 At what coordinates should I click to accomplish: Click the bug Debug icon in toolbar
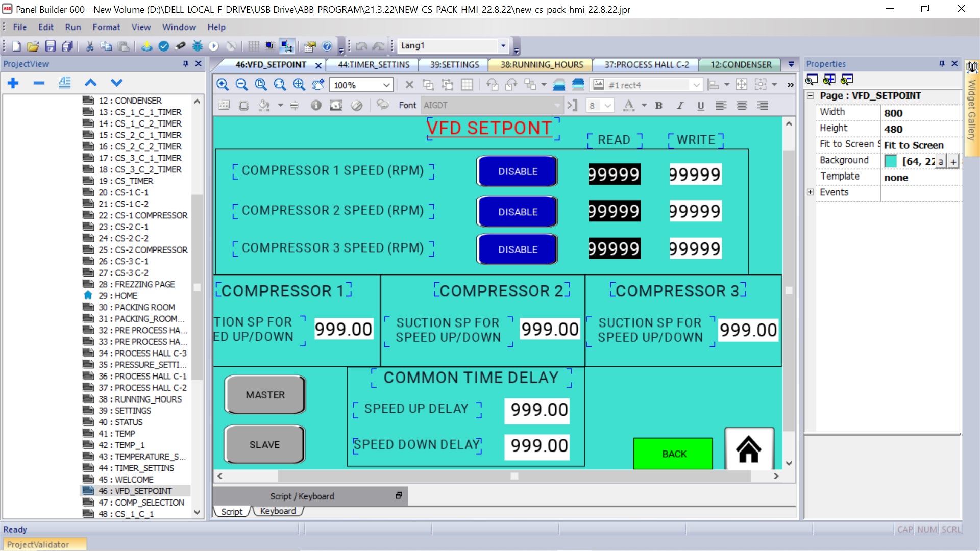pyautogui.click(x=198, y=46)
